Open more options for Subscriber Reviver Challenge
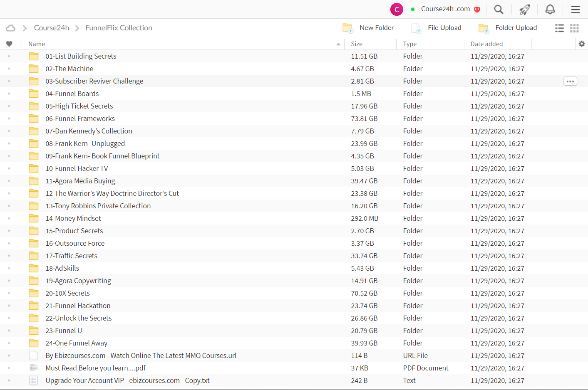 click(x=570, y=81)
